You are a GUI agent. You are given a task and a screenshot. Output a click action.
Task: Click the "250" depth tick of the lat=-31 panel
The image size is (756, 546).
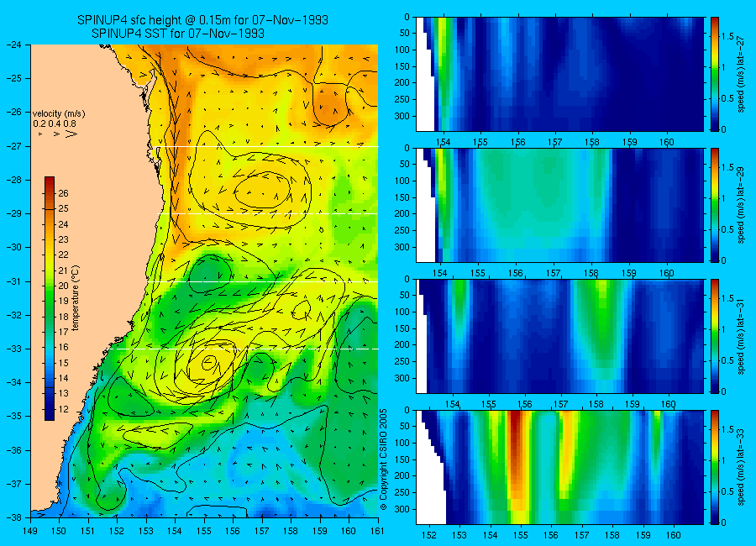(x=402, y=361)
